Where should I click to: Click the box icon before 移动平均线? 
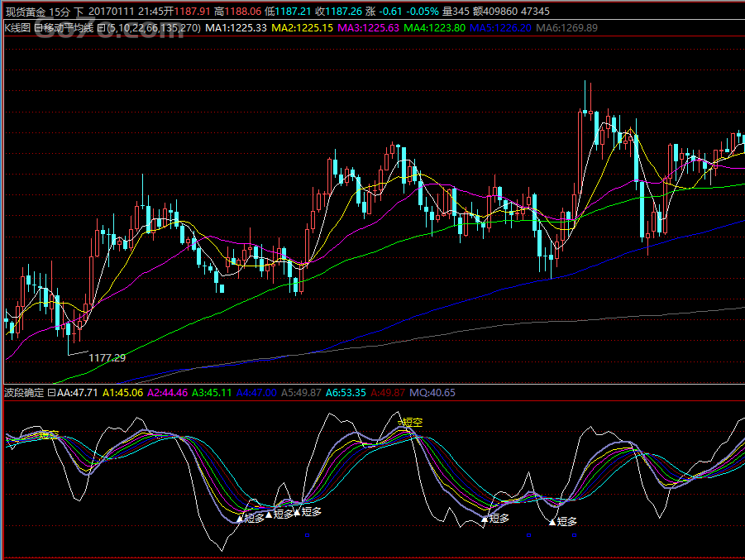coord(38,28)
